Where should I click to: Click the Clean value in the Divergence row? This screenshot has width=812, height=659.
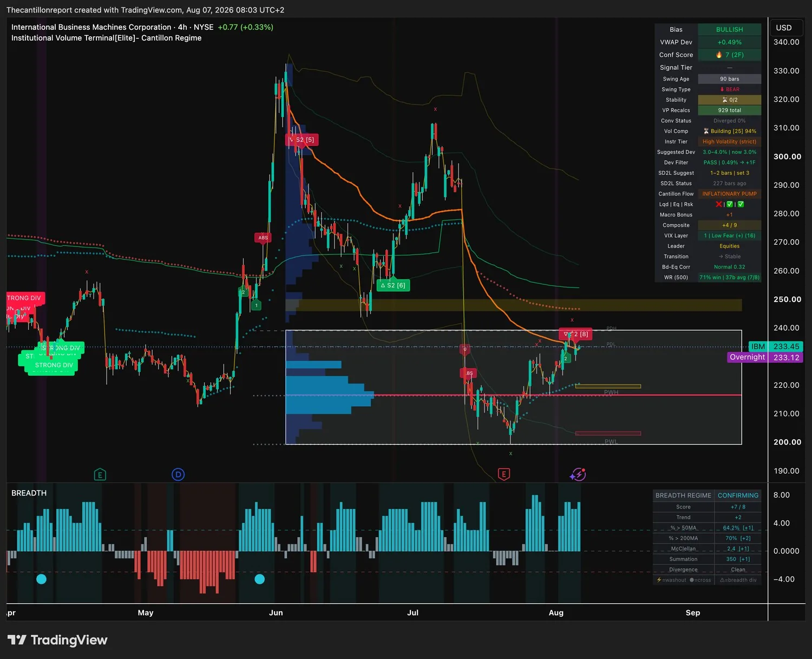(738, 570)
